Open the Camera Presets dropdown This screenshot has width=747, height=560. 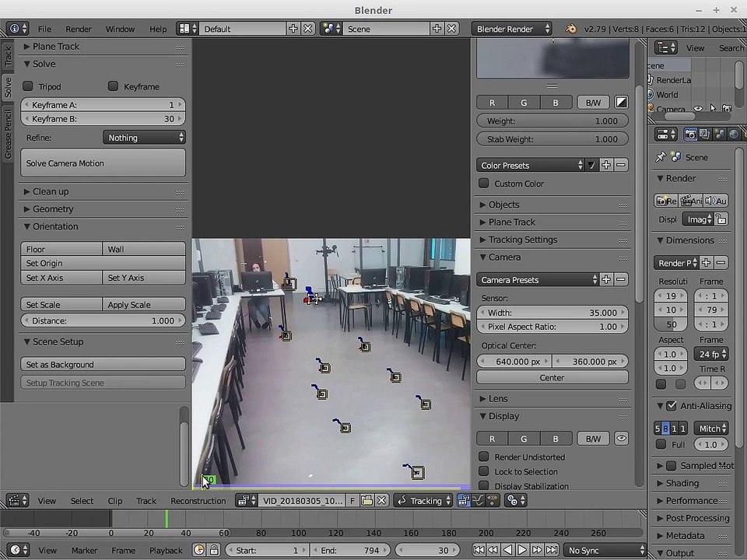(538, 279)
